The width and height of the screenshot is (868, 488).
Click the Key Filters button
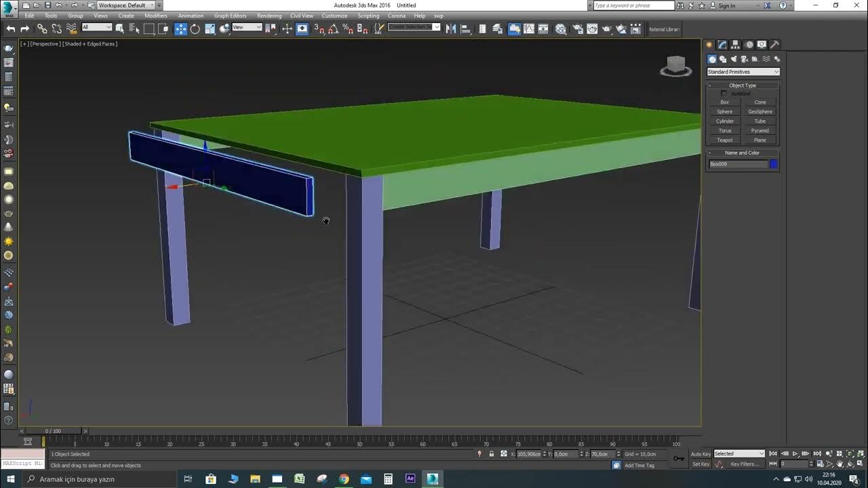744,464
